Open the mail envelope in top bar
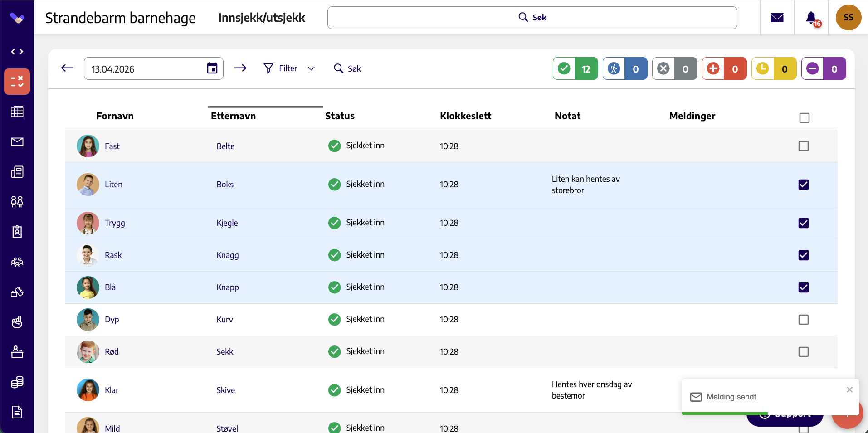 [x=777, y=18]
